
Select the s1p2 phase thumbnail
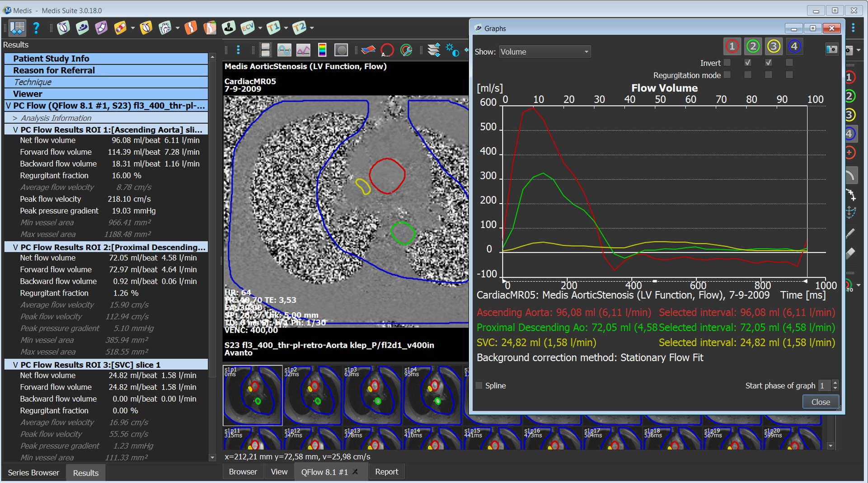(312, 395)
